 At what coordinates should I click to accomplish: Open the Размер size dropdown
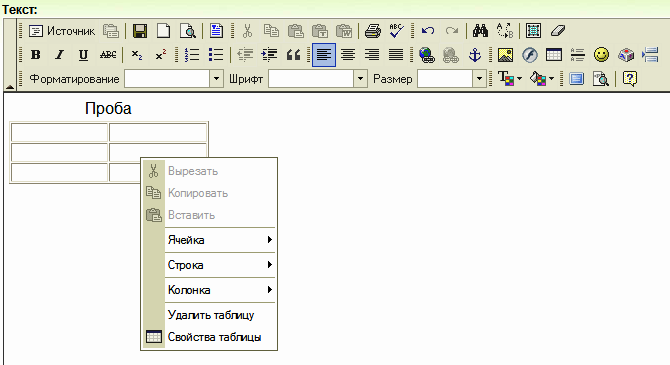452,79
